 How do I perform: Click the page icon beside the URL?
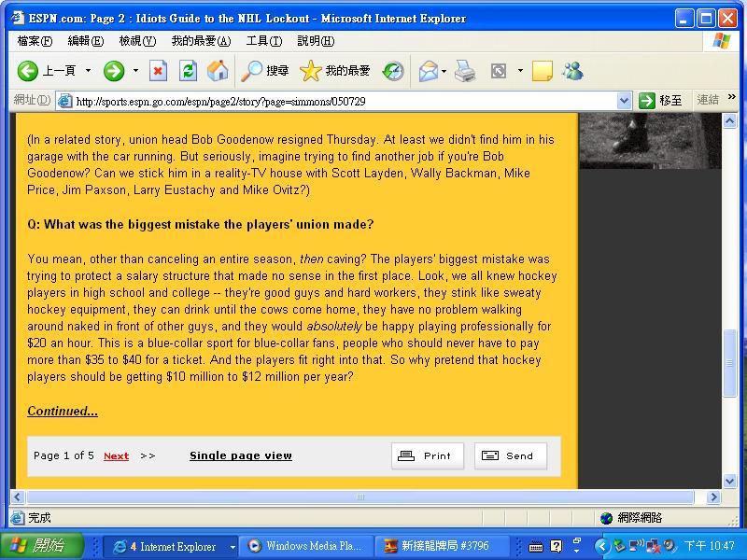(64, 101)
